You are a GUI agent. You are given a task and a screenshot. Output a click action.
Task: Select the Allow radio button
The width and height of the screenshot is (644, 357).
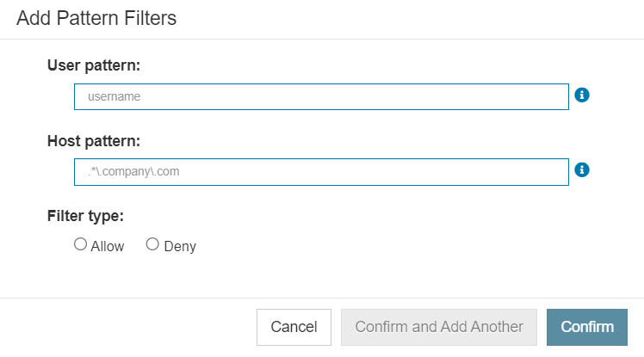click(81, 244)
